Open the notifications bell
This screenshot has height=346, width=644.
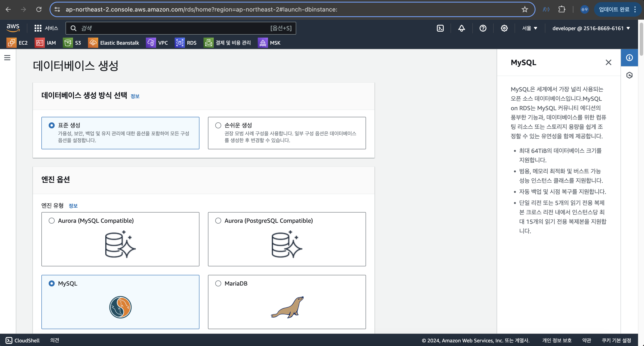[x=461, y=28]
